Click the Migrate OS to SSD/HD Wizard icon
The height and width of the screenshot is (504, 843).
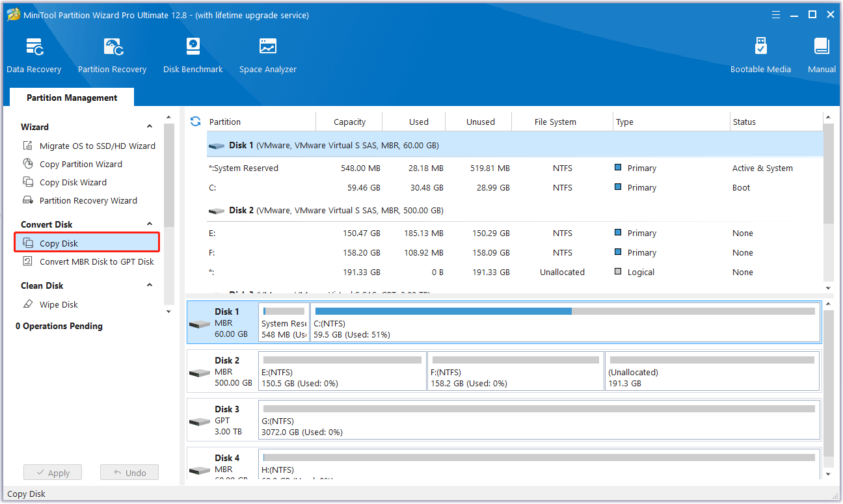(x=28, y=146)
